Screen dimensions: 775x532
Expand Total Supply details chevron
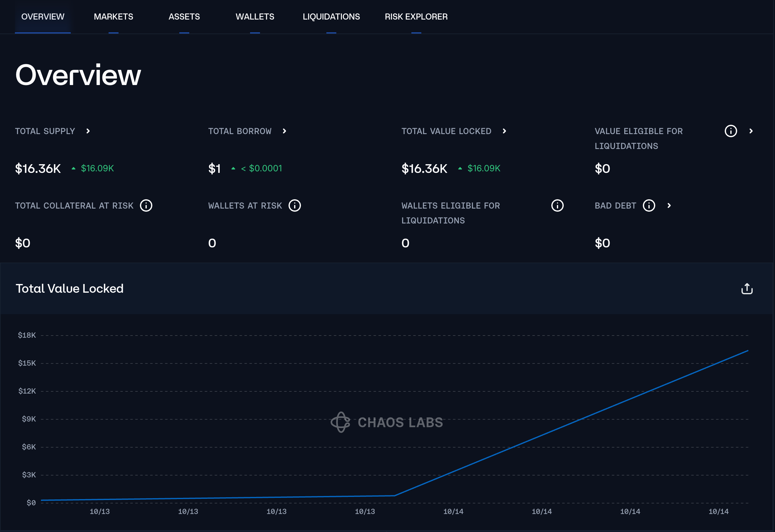(x=88, y=131)
